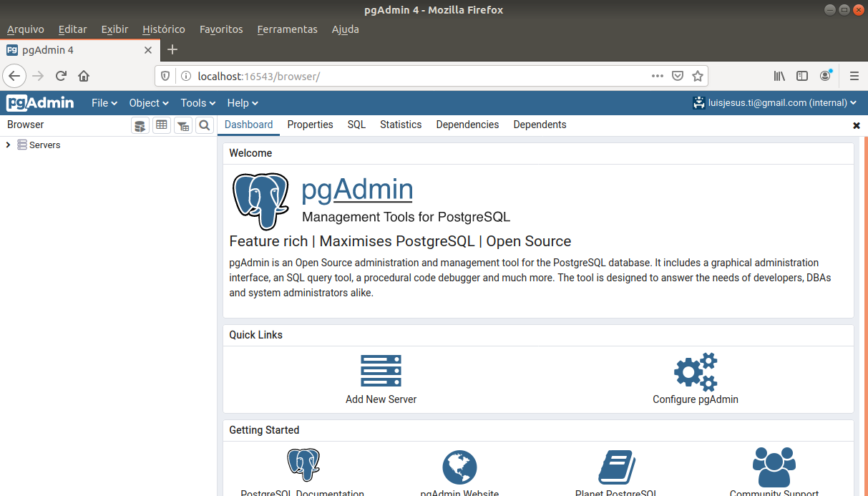Screen dimensions: 868x496
Task: Open page actions three-dot menu
Action: (x=657, y=76)
